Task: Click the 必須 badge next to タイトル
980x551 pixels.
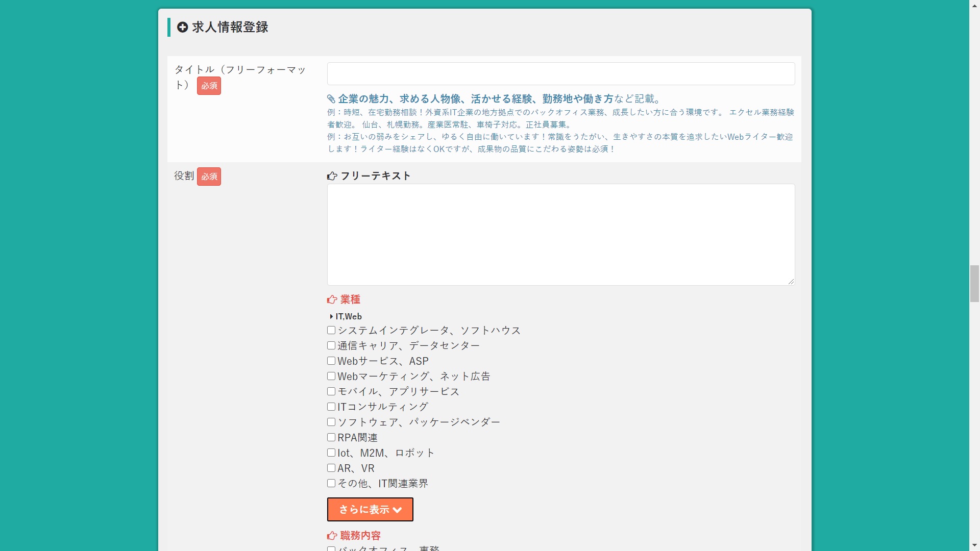Action: (209, 86)
